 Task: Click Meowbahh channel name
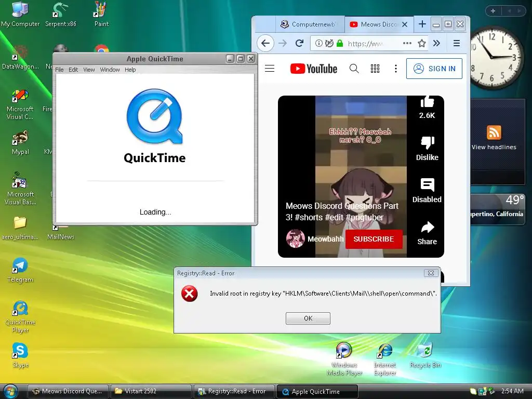(x=325, y=239)
